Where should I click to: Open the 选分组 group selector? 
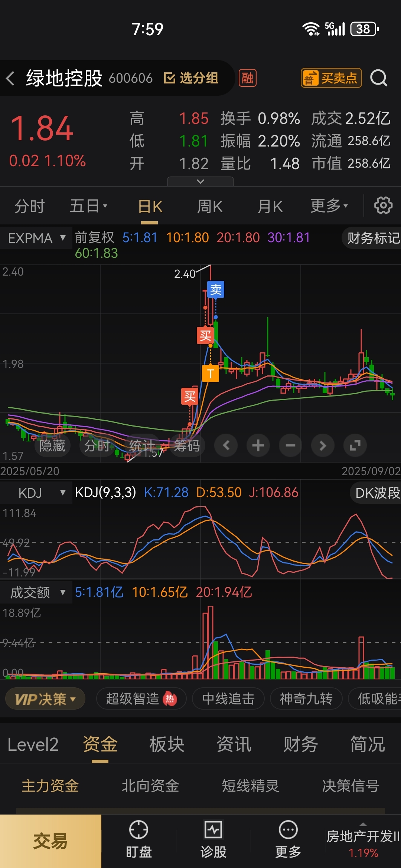pyautogui.click(x=191, y=78)
